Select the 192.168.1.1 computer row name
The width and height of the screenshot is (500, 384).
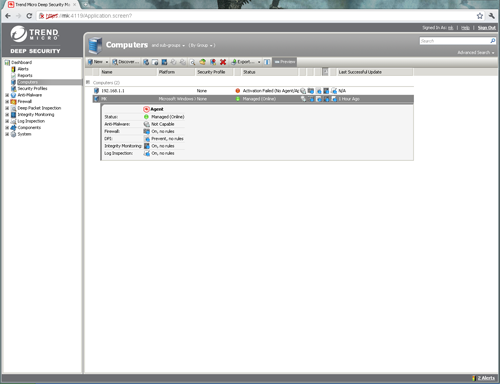(113, 91)
